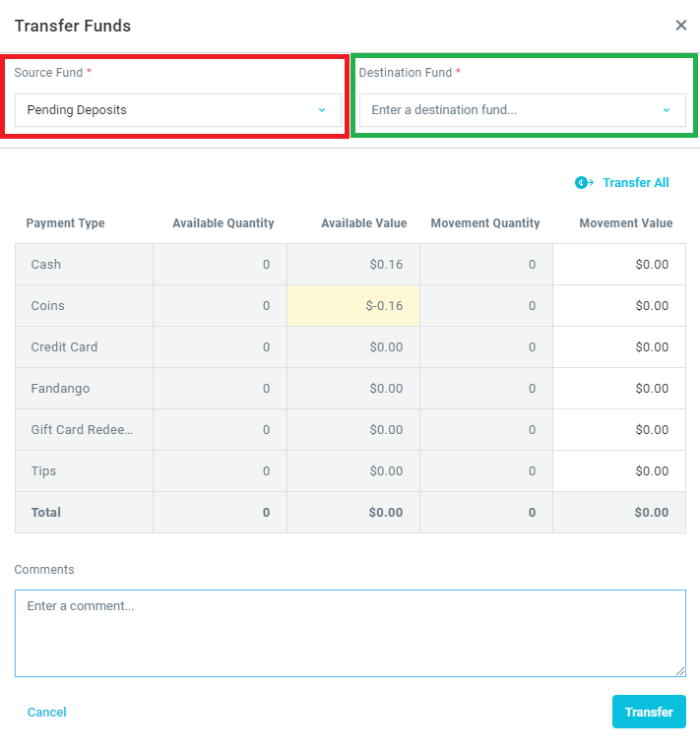Click the Movement Value column header

625,222
